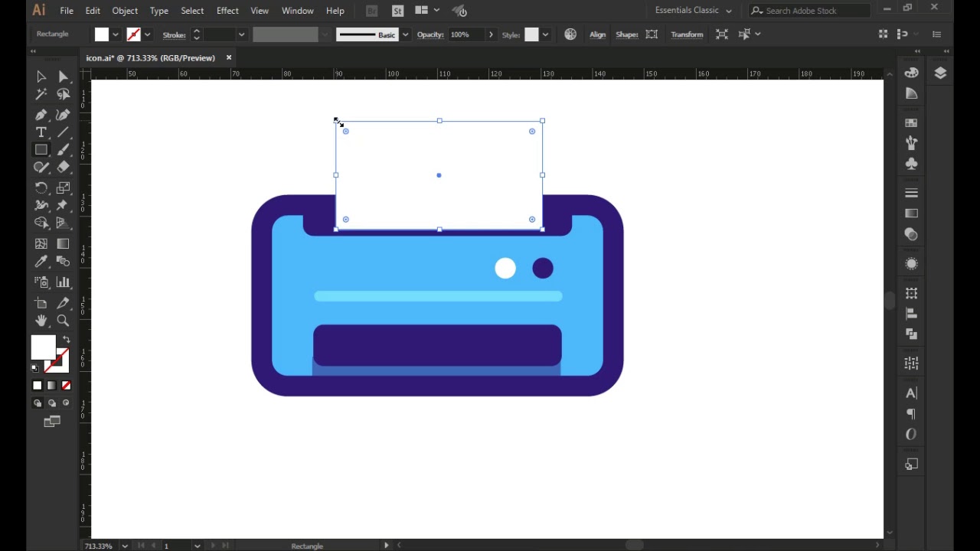Choose the Lasso tool

click(x=64, y=94)
